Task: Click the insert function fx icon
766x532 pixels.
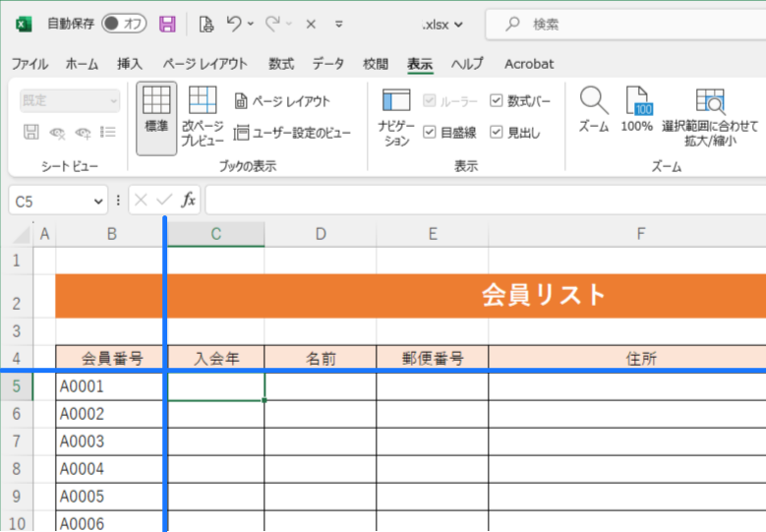Action: tap(189, 201)
